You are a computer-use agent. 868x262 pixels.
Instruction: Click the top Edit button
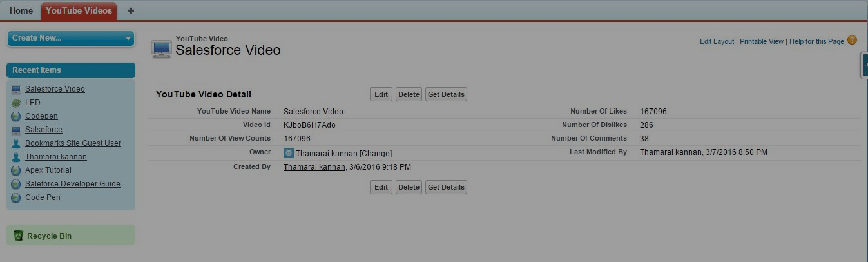pyautogui.click(x=381, y=94)
